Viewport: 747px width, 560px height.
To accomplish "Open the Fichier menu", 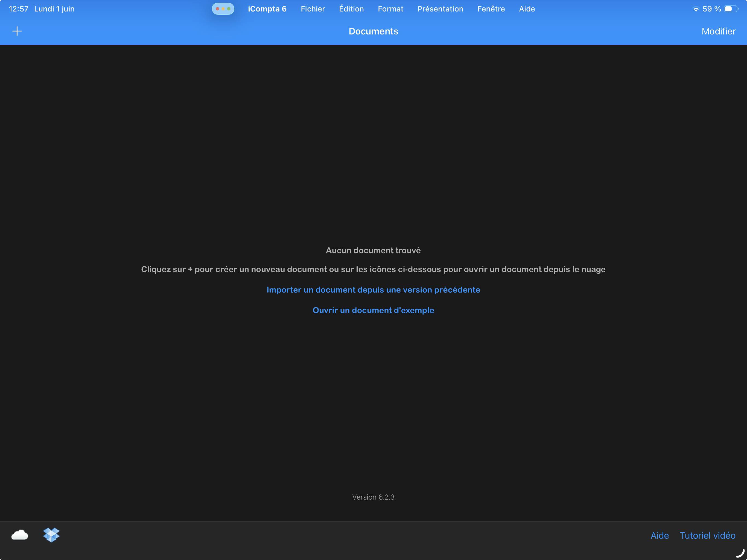I will point(313,9).
